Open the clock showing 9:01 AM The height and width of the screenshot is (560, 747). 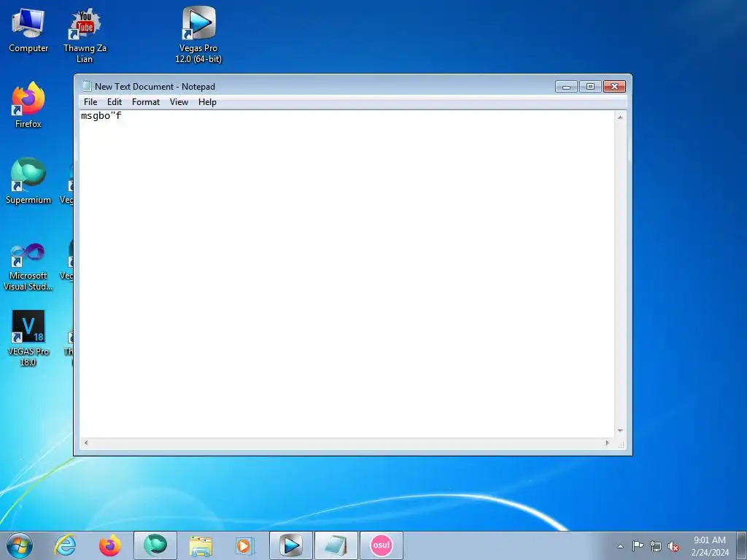tap(710, 546)
